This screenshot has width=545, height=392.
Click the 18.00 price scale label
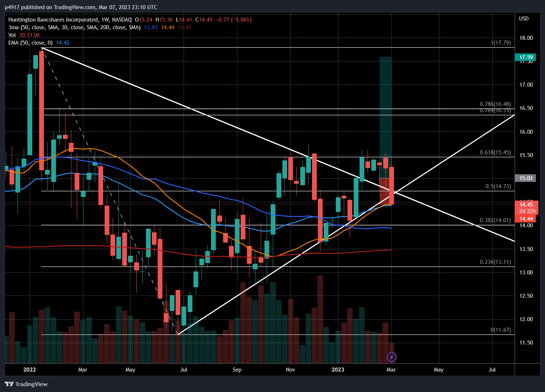(526, 38)
